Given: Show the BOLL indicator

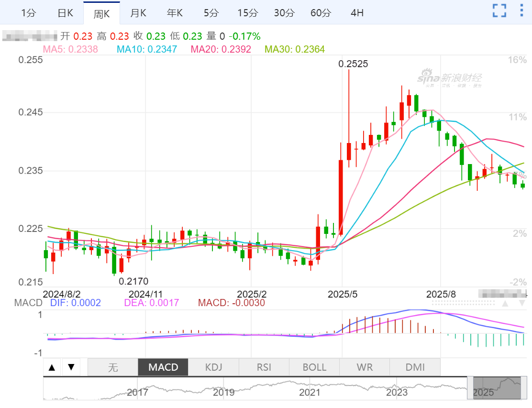Looking at the screenshot, I should pyautogui.click(x=314, y=367).
